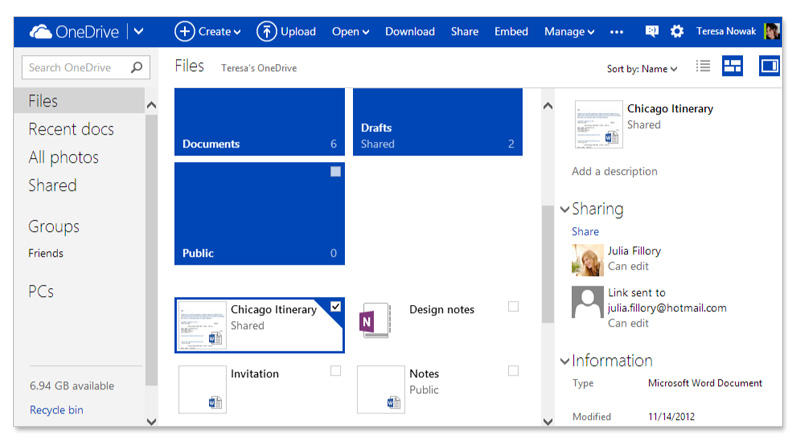
Task: Click the search magnifier icon
Action: (x=137, y=67)
